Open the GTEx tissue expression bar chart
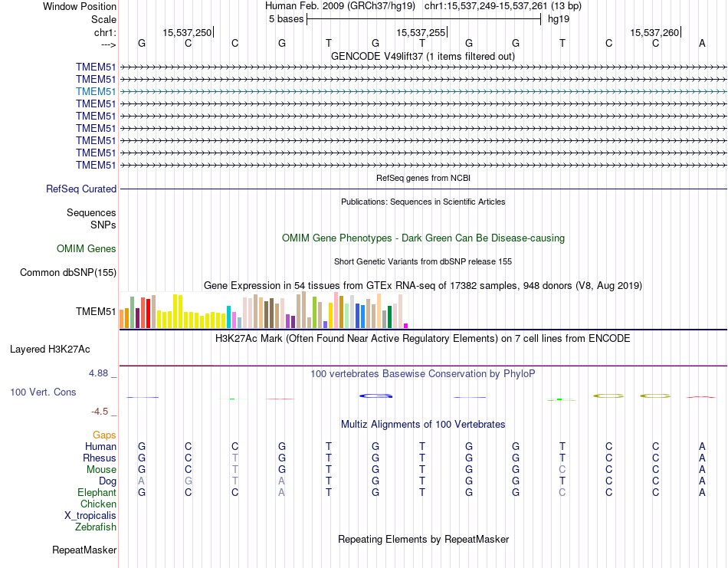728x568 pixels. 264,310
